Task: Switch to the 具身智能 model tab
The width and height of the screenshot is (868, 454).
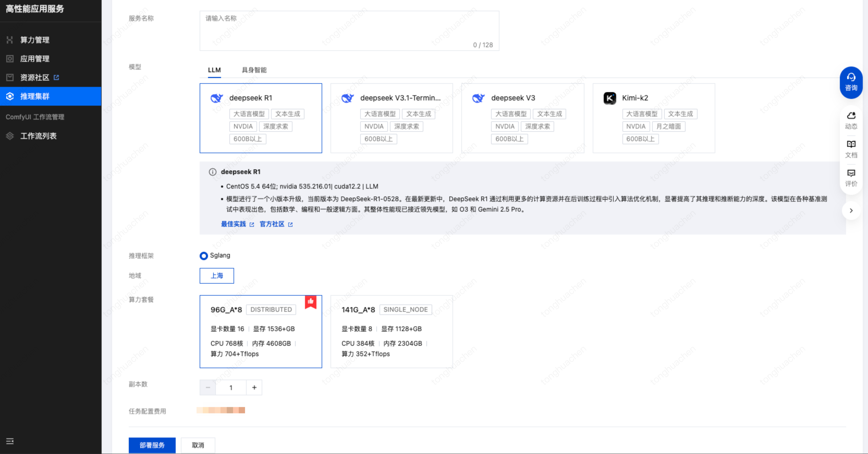Action: (x=254, y=70)
